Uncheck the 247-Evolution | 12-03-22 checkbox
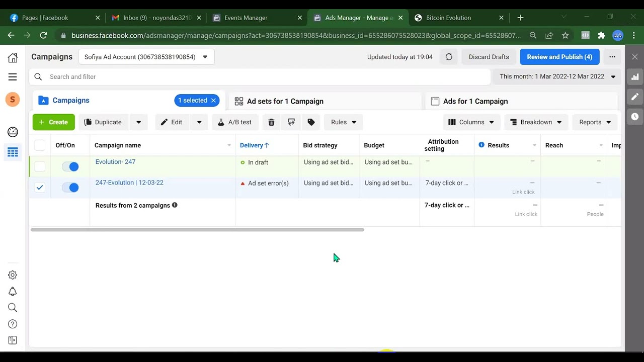The height and width of the screenshot is (362, 644). coord(40,188)
